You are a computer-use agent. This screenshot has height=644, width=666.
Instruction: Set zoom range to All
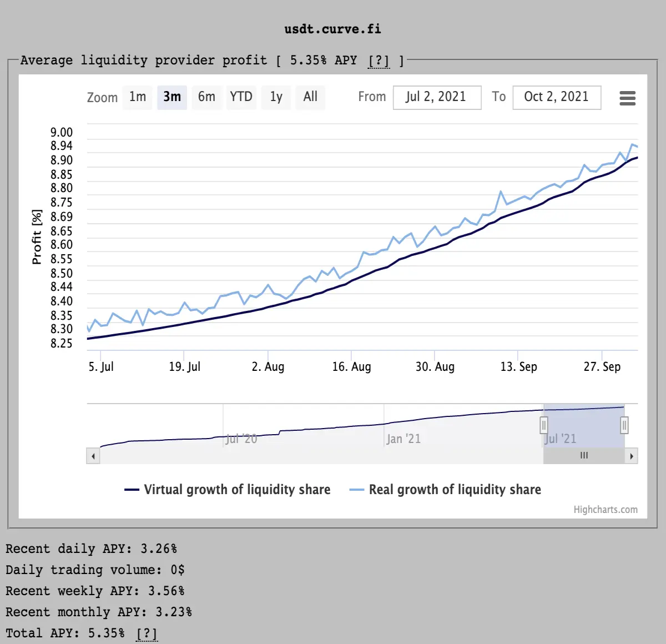point(310,97)
